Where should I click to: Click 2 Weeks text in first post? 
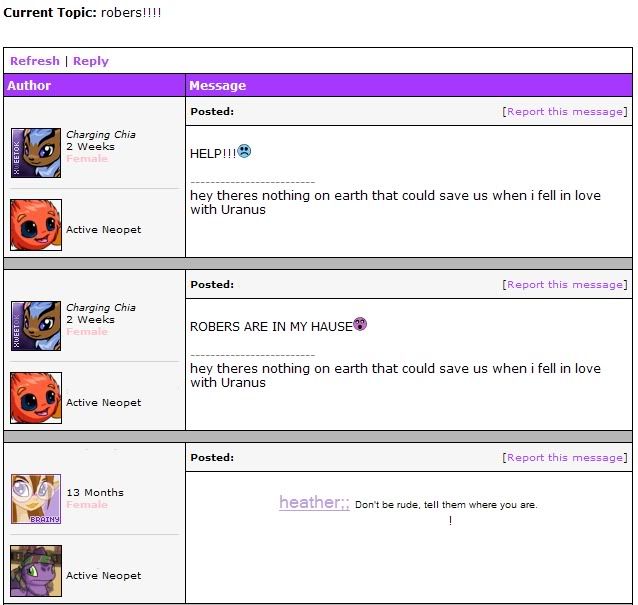(90, 146)
